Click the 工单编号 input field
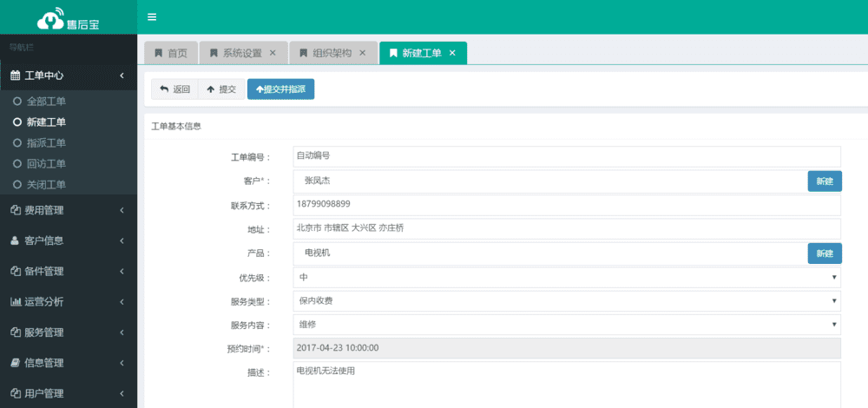This screenshot has height=408, width=868. click(567, 156)
